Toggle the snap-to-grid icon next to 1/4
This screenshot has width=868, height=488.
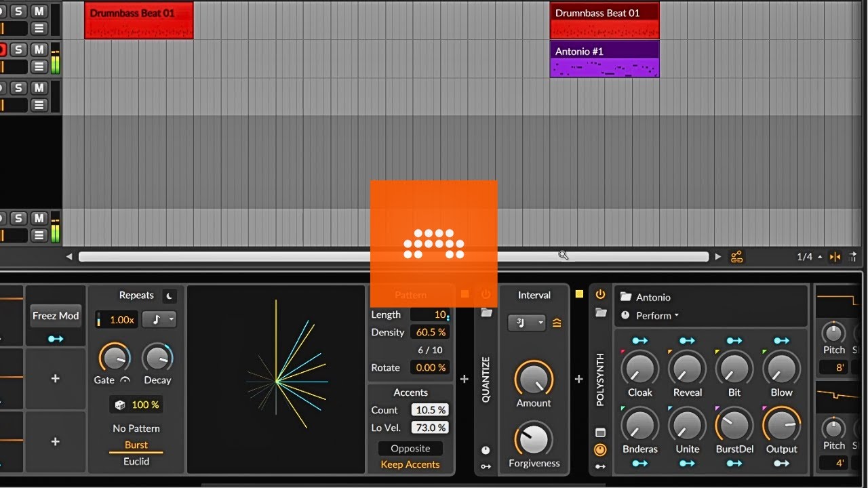pos(835,257)
